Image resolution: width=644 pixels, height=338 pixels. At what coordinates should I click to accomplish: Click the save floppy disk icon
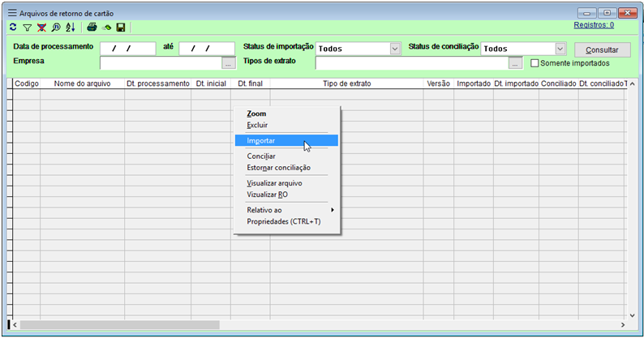click(x=120, y=28)
